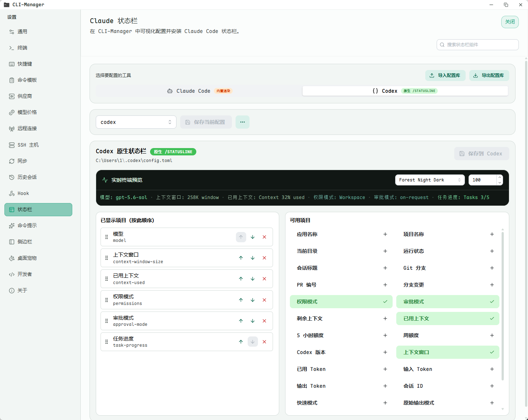Viewport: 528px width, 420px height.
Task: Click the 关闭 button at top right
Action: pos(510,22)
